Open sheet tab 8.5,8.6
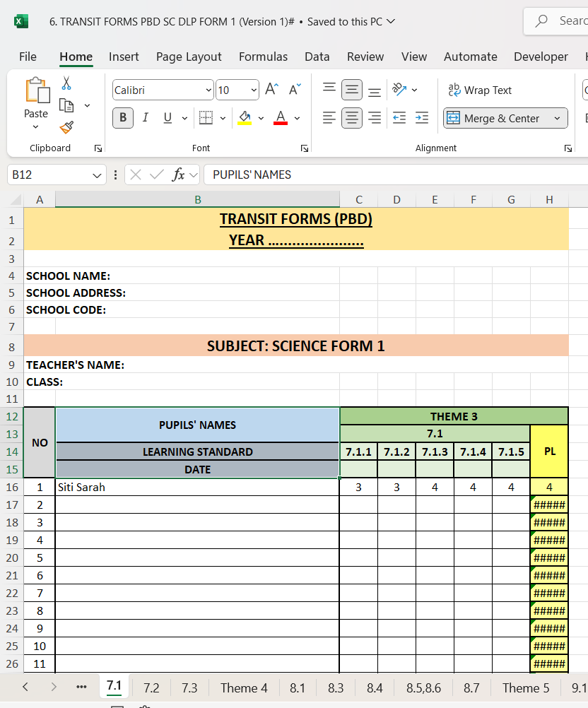The height and width of the screenshot is (708, 588). 423,688
